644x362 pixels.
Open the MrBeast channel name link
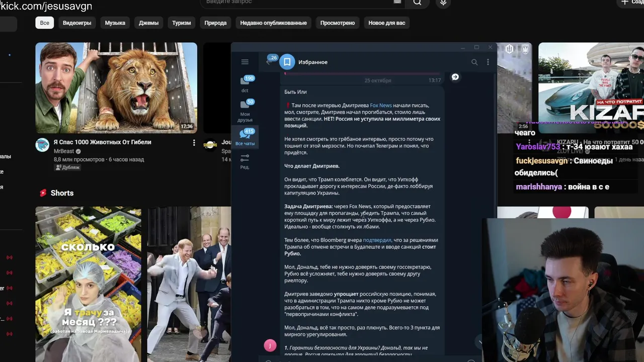click(64, 151)
